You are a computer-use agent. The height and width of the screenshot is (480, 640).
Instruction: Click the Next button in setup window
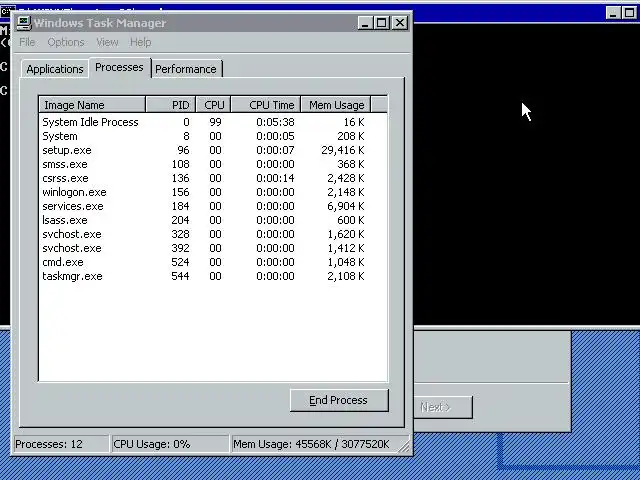coord(444,407)
